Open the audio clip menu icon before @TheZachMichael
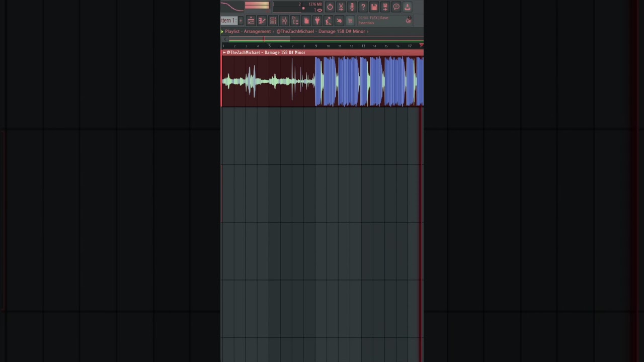Viewport: 644px width, 362px height. pyautogui.click(x=224, y=52)
